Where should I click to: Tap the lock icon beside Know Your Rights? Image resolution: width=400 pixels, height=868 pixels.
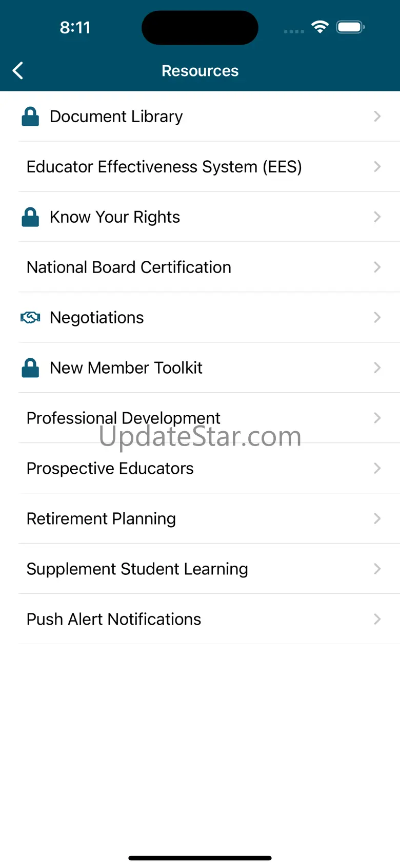tap(30, 217)
